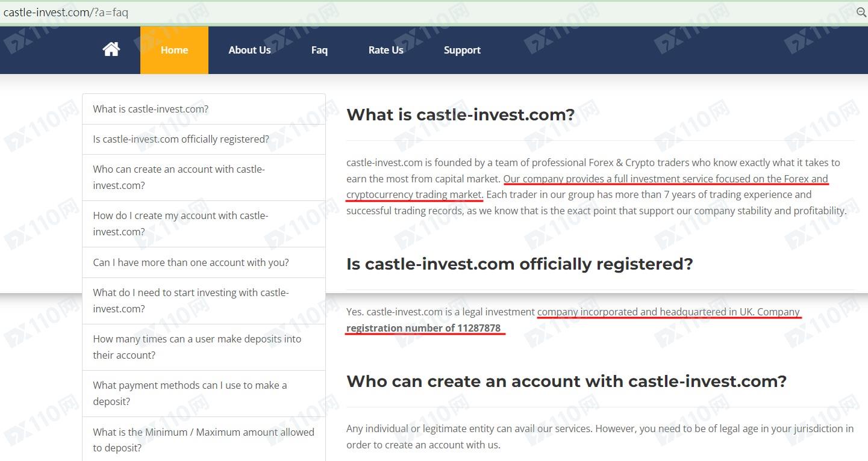Select 'Is castle-invest.com officially registered?' sidebar link
The height and width of the screenshot is (461, 868).
click(x=181, y=139)
